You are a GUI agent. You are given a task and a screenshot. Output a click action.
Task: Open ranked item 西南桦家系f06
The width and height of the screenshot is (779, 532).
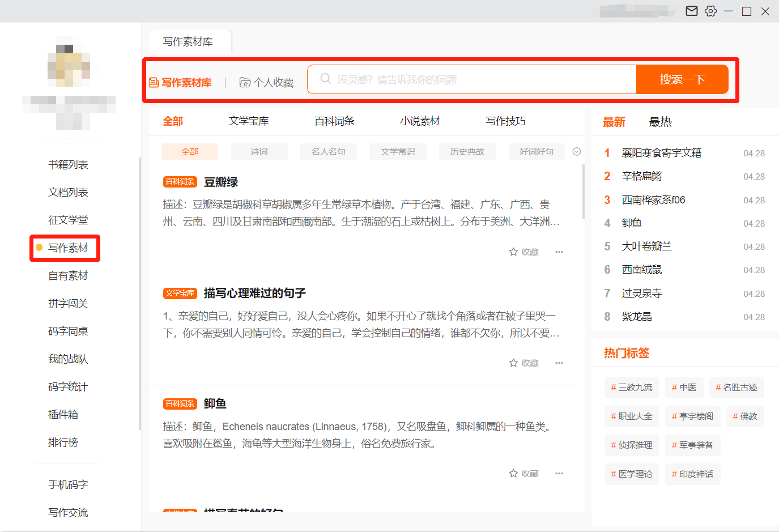(x=654, y=200)
